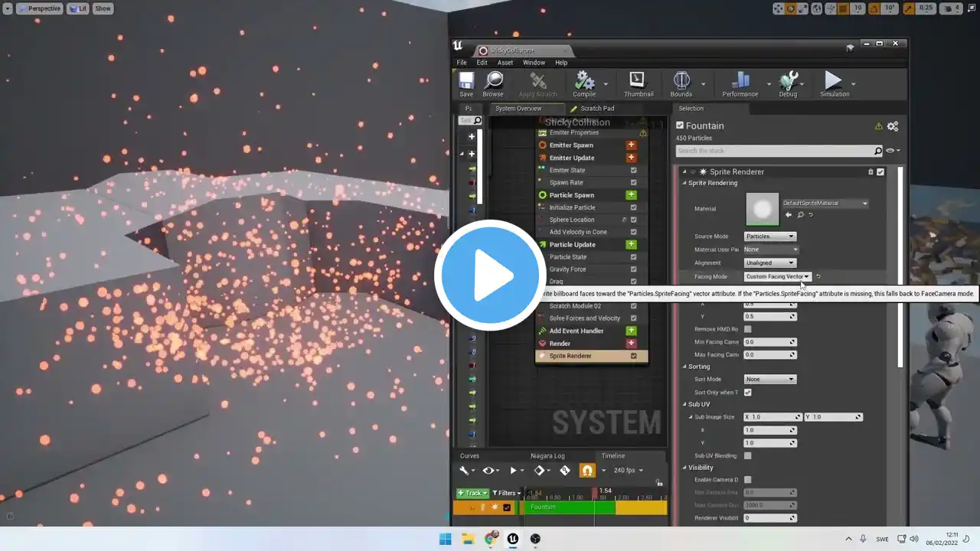Toggle Emitter State module checkbox
This screenshot has width=980, height=551.
point(633,171)
